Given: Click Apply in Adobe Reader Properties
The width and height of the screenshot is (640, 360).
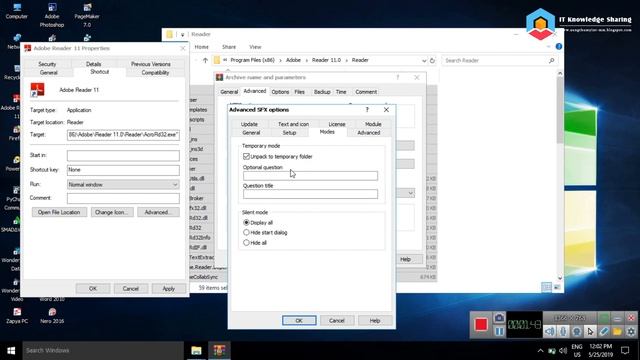Looking at the screenshot, I should [169, 289].
